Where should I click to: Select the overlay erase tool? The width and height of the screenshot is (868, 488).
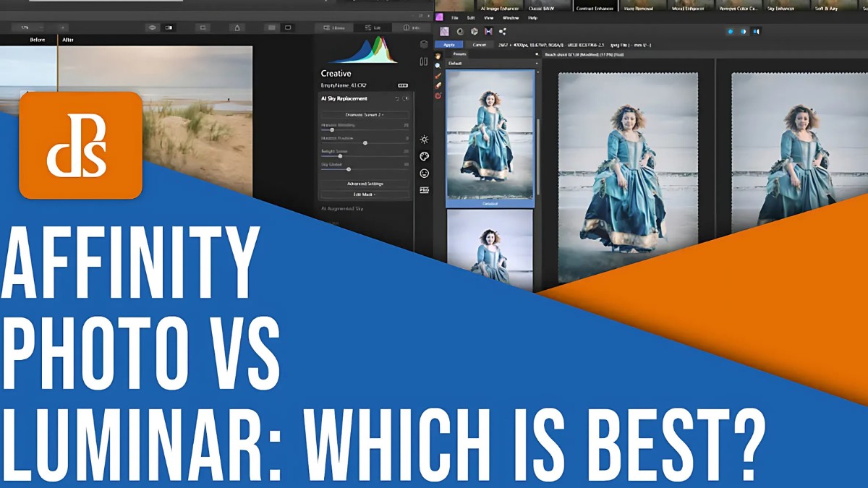(x=438, y=85)
